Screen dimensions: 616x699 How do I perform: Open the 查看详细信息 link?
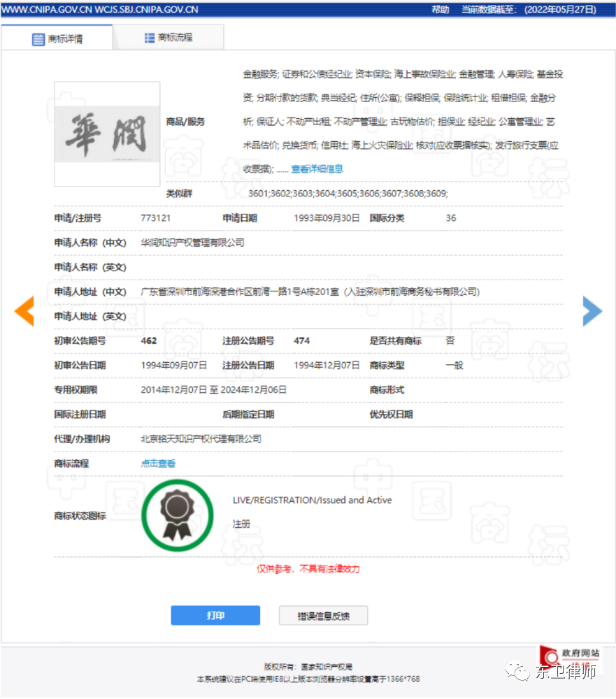[317, 169]
